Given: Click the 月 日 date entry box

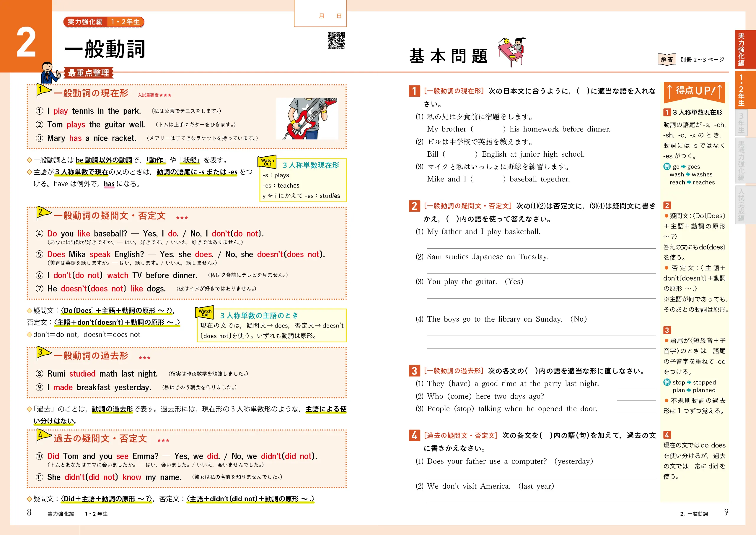Looking at the screenshot, I should coord(320,14).
